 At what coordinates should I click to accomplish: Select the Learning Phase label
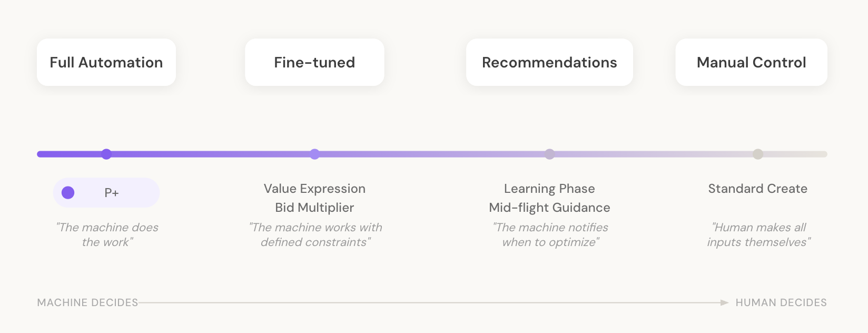tap(549, 189)
